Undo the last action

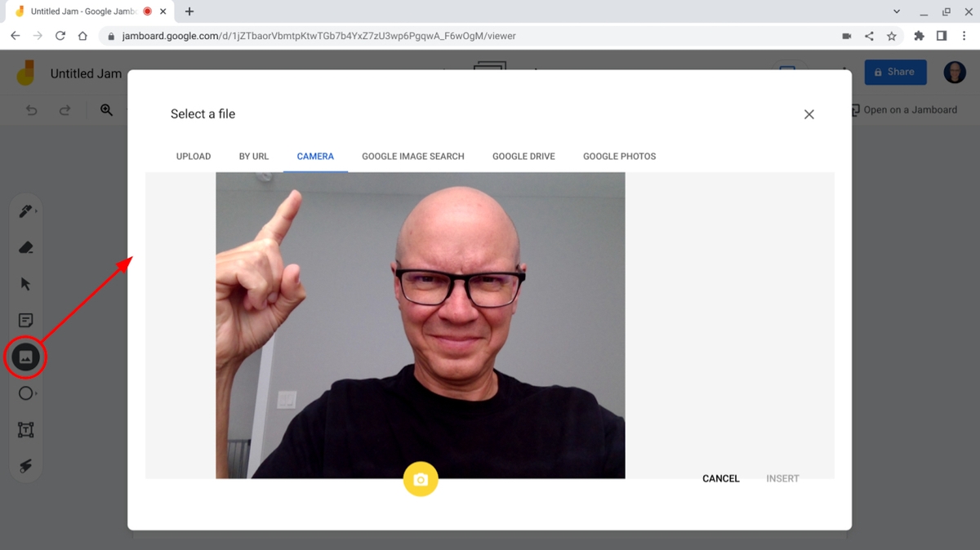click(31, 109)
